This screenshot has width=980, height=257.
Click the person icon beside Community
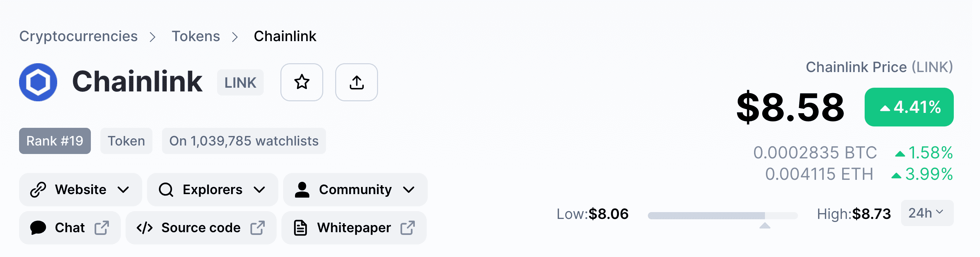click(302, 189)
